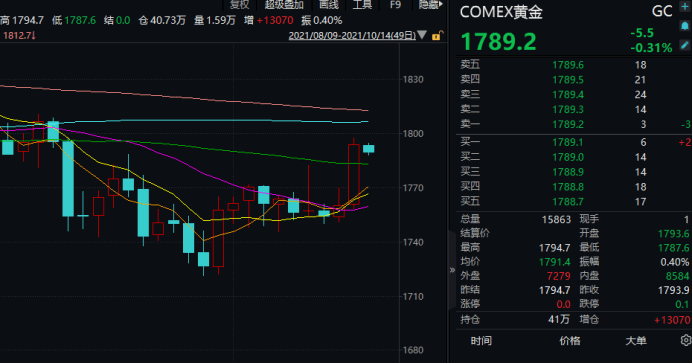Open the bell alert icon
The width and height of the screenshot is (693, 364).
(685, 26)
